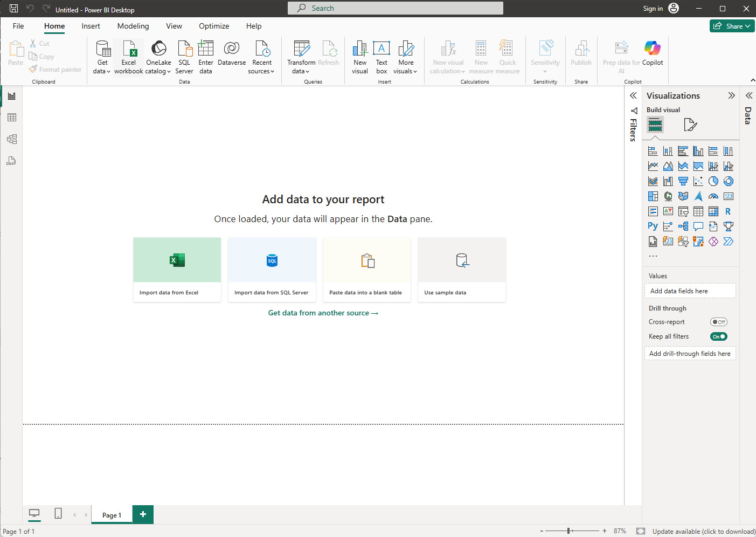Open the OneLake catalog dropdown
The width and height of the screenshot is (756, 537).
point(158,57)
